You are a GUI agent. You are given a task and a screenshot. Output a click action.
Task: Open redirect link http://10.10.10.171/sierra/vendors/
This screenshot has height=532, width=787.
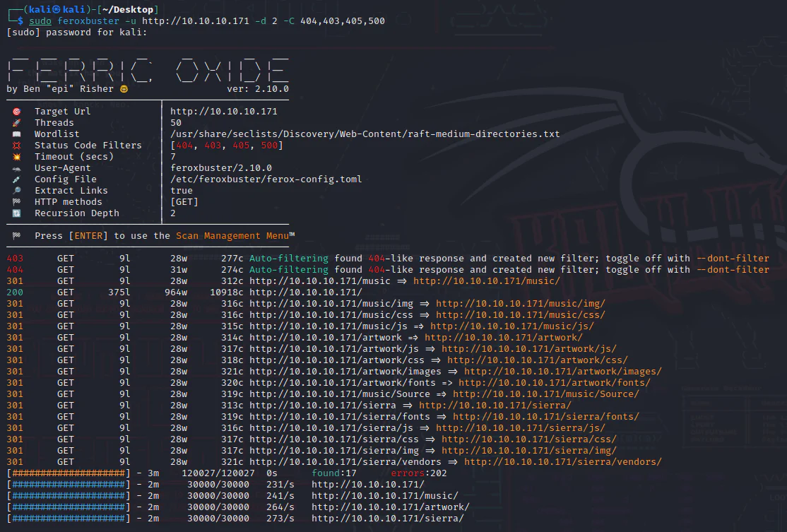pyautogui.click(x=562, y=462)
